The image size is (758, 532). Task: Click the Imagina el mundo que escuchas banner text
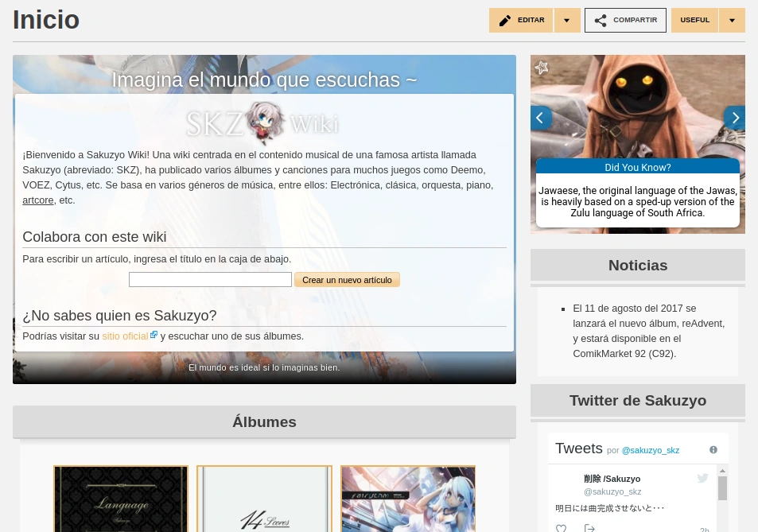point(264,80)
